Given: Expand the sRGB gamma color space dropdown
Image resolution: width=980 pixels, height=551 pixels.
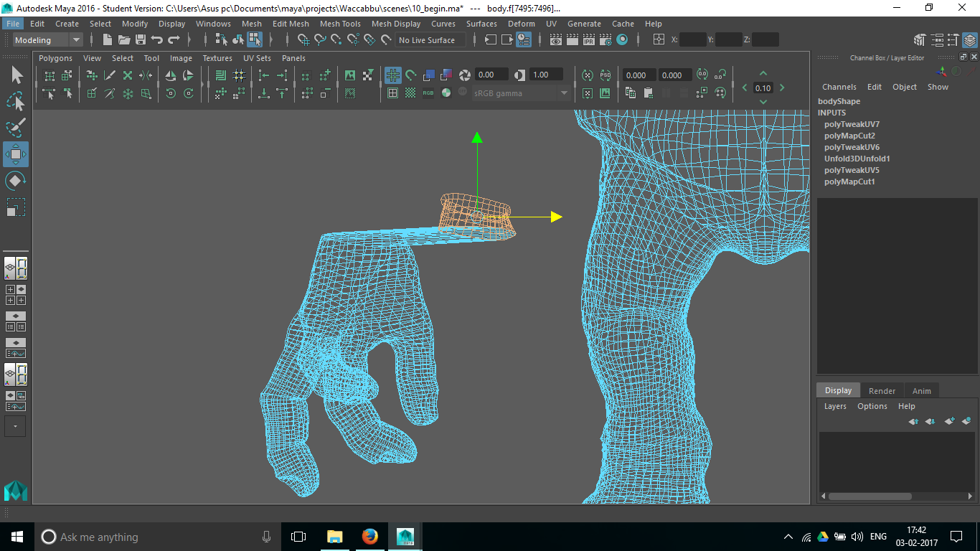Looking at the screenshot, I should coord(564,93).
